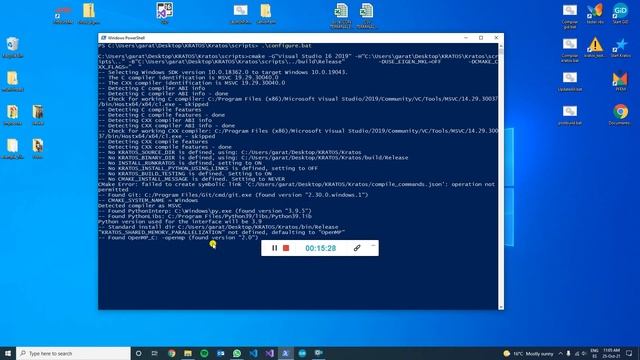Click the CMake Error line in PowerShell
Screen dimensions: 640x360
click(297, 187)
